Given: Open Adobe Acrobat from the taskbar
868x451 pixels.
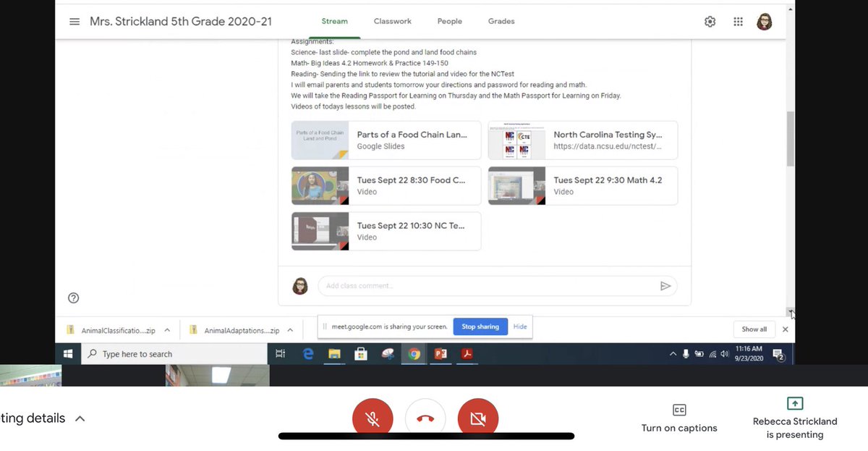Looking at the screenshot, I should click(467, 354).
